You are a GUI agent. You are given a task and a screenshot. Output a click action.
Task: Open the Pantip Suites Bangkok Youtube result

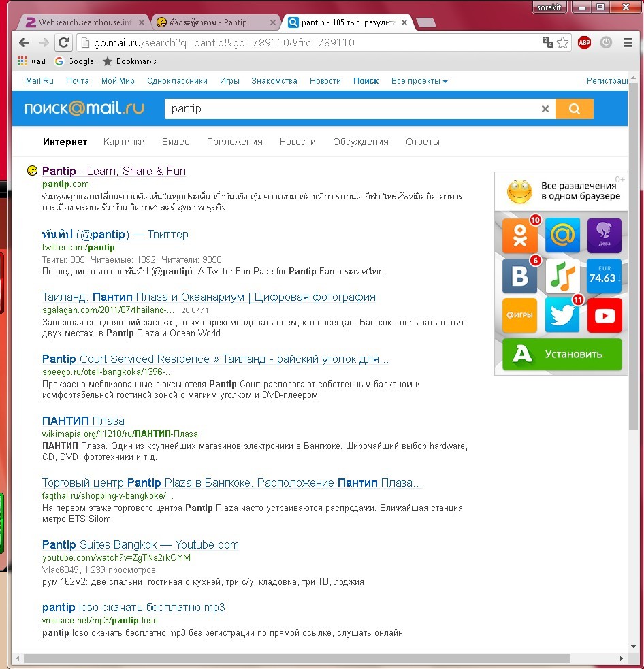coord(140,545)
